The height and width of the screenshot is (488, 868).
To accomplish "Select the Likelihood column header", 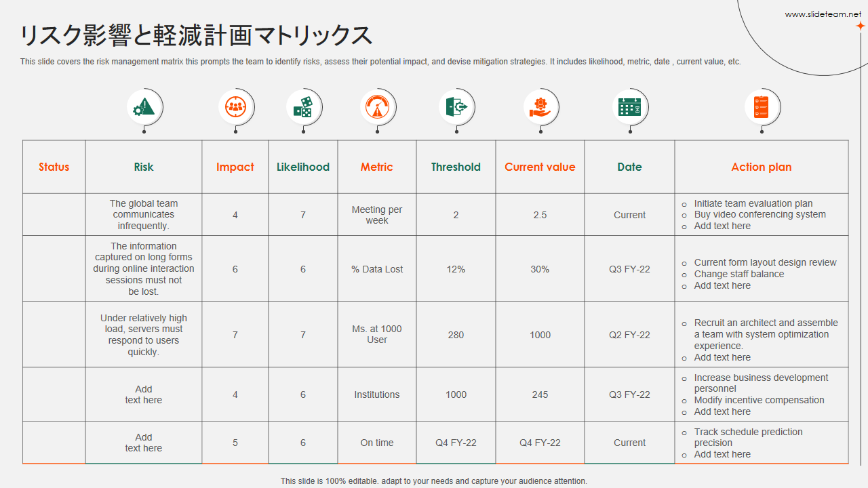I will (303, 167).
